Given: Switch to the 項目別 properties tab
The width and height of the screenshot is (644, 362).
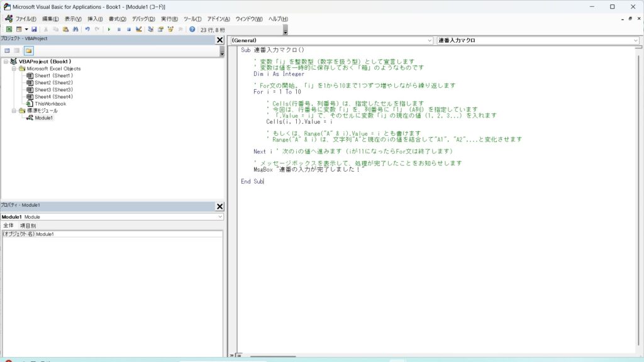Looking at the screenshot, I should 28,225.
